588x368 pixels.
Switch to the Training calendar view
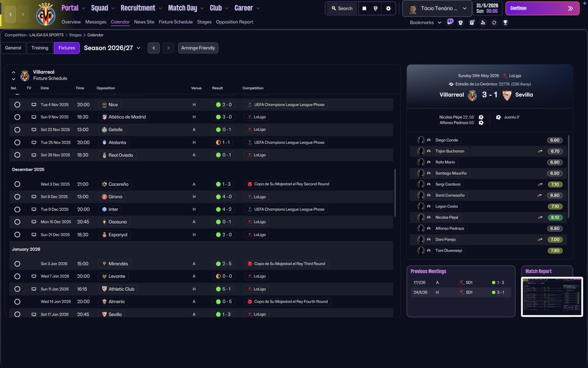coord(40,48)
